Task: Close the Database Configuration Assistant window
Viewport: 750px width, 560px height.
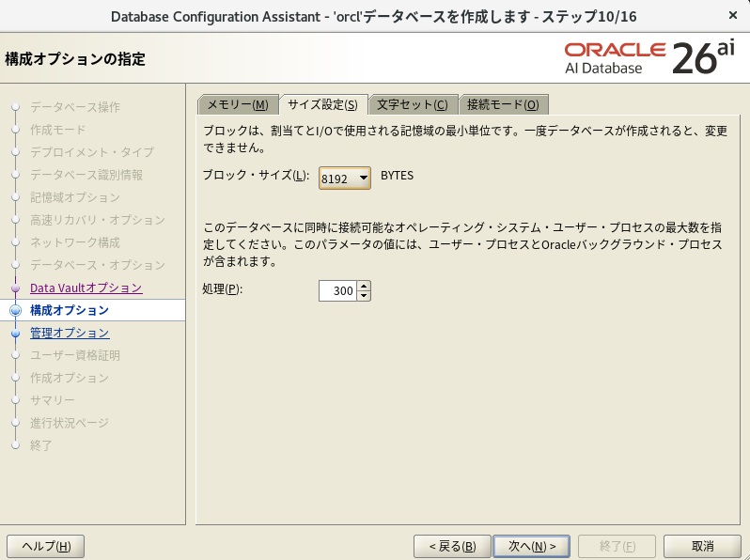Action: [x=732, y=16]
